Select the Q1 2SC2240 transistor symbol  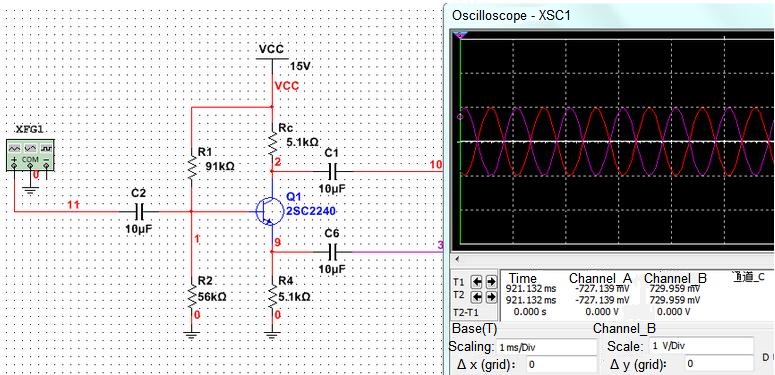click(x=268, y=211)
